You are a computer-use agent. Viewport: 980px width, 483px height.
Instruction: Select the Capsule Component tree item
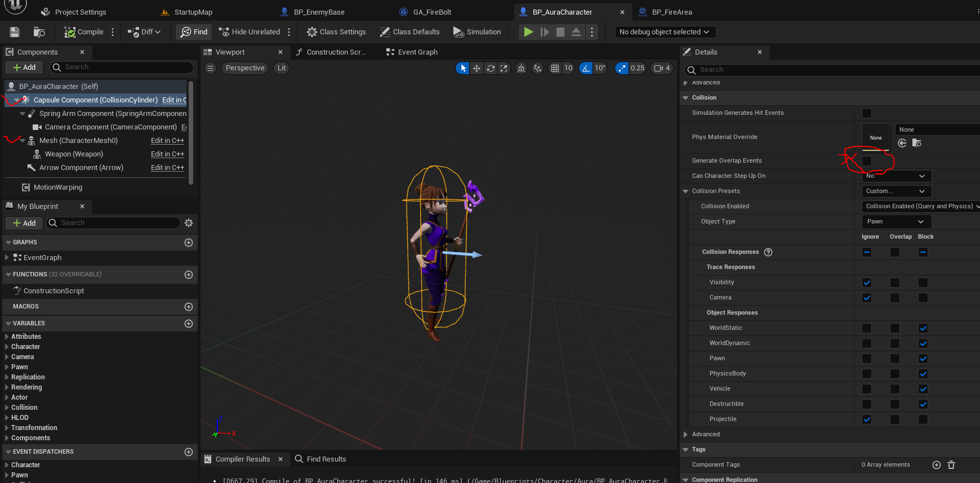tap(96, 100)
